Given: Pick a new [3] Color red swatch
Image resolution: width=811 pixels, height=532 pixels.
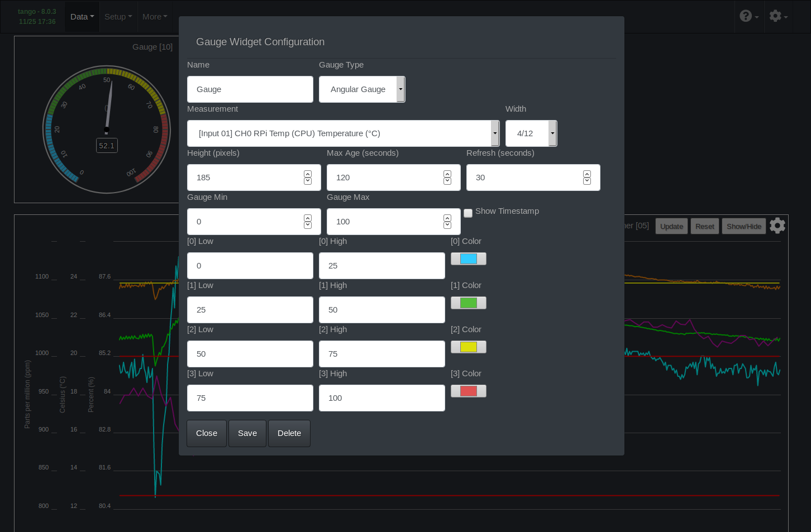Looking at the screenshot, I should 468,391.
